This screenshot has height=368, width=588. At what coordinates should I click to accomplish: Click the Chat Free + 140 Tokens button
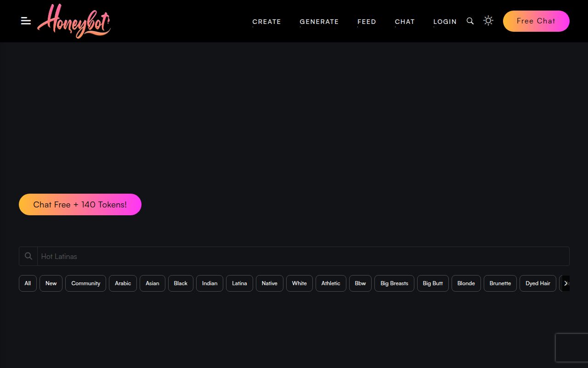coord(80,204)
